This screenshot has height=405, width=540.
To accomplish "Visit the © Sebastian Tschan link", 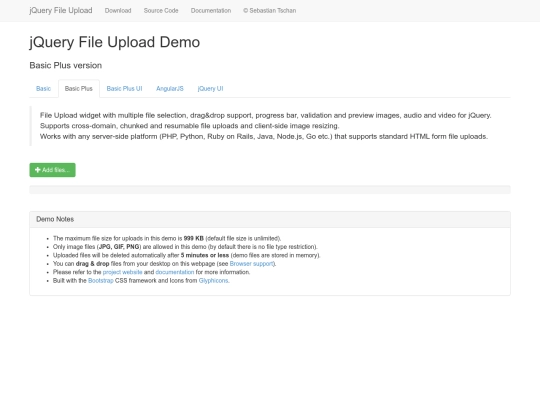I will point(270,11).
